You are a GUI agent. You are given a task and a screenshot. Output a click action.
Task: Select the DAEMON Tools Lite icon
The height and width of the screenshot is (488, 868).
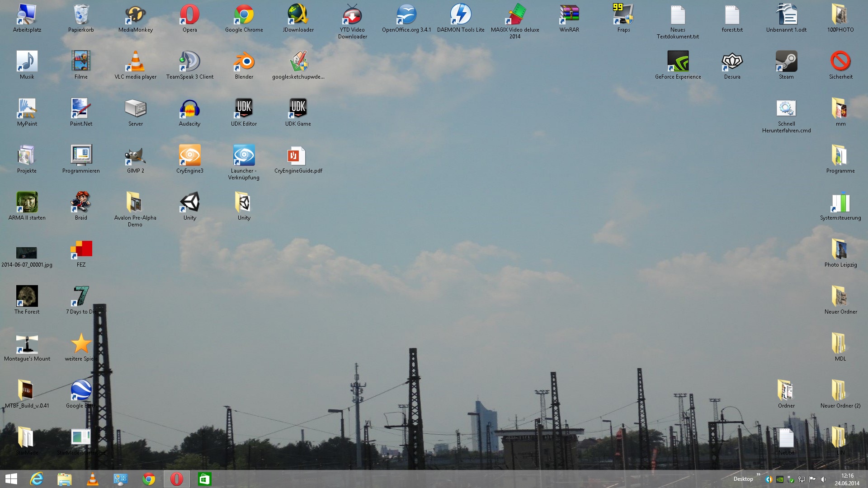pyautogui.click(x=461, y=14)
